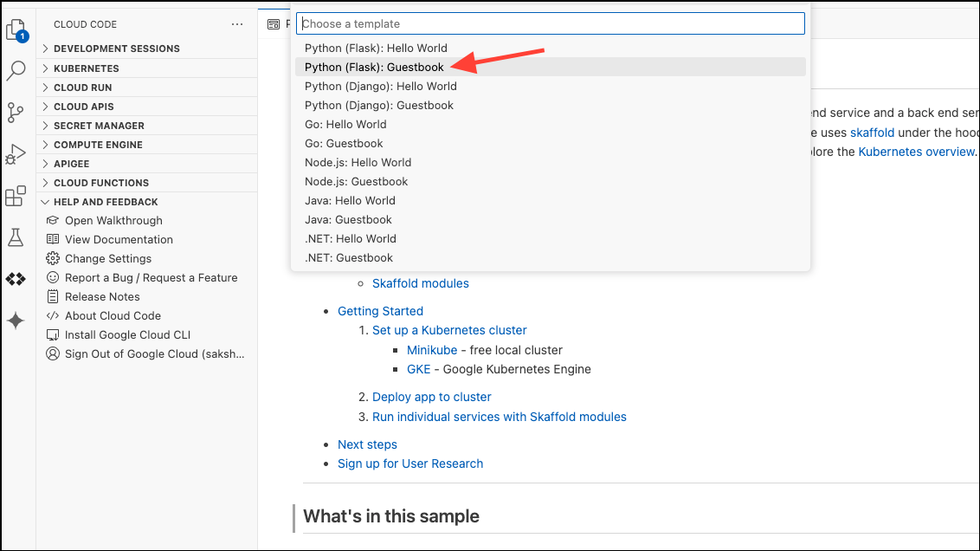The image size is (980, 551).
Task: Open the Source Control view
Action: [x=16, y=112]
